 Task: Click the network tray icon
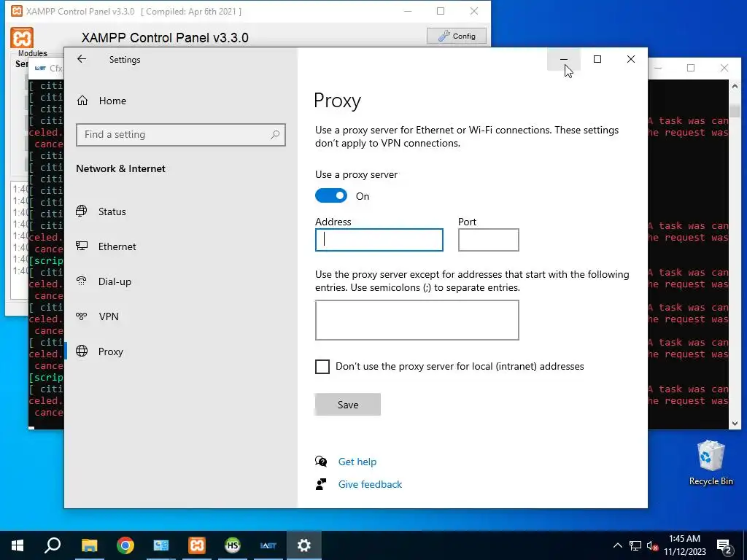pyautogui.click(x=635, y=545)
